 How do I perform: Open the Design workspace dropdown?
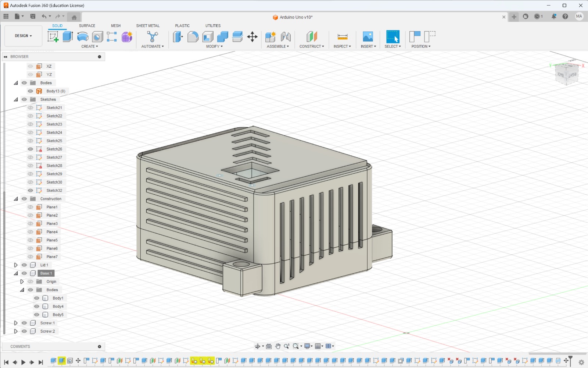click(x=23, y=36)
